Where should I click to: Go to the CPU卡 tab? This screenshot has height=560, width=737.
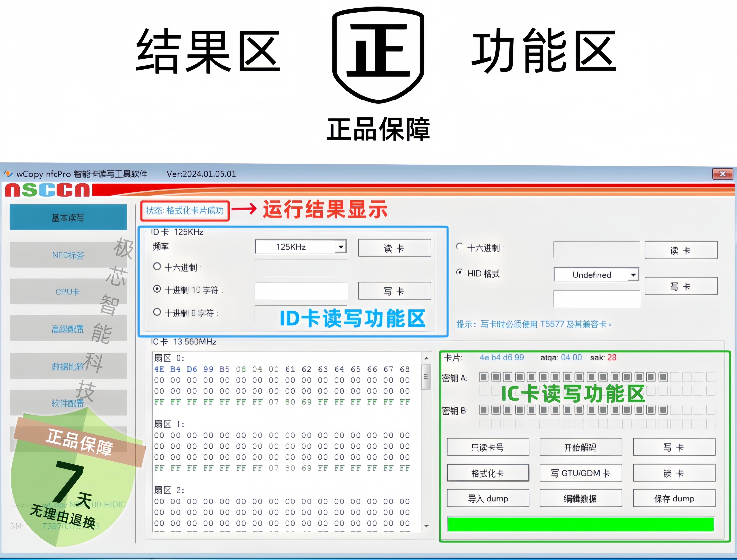(68, 292)
